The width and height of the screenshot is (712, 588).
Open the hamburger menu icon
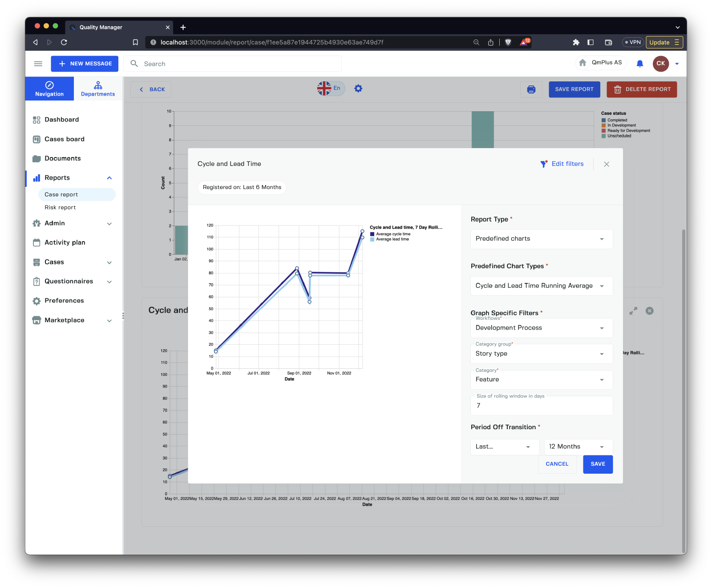pos(38,64)
